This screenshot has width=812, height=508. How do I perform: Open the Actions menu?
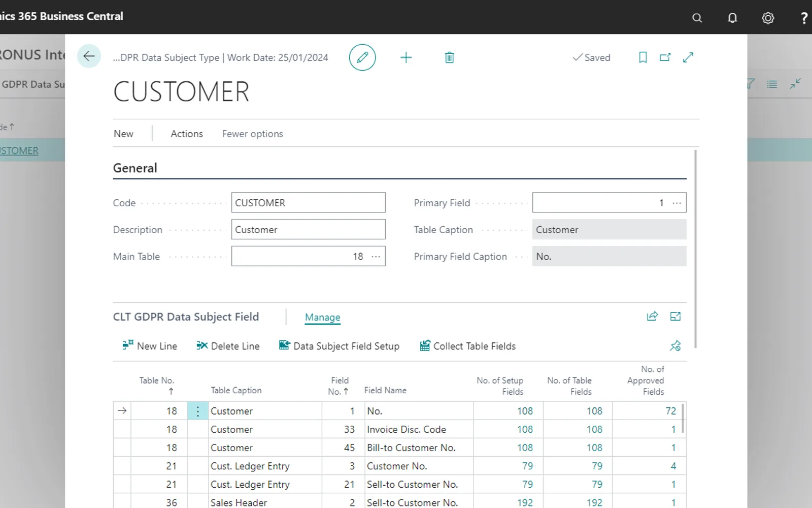click(187, 134)
